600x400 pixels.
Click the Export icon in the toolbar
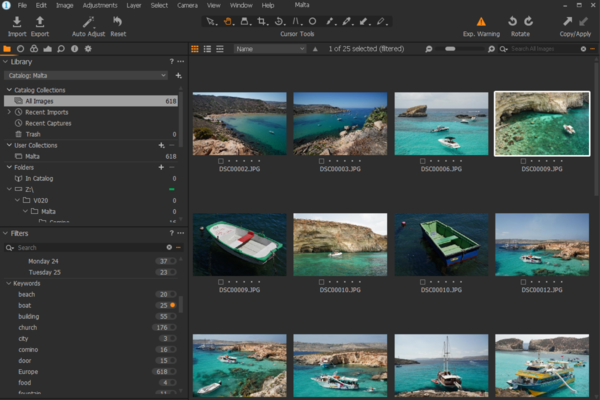click(40, 22)
